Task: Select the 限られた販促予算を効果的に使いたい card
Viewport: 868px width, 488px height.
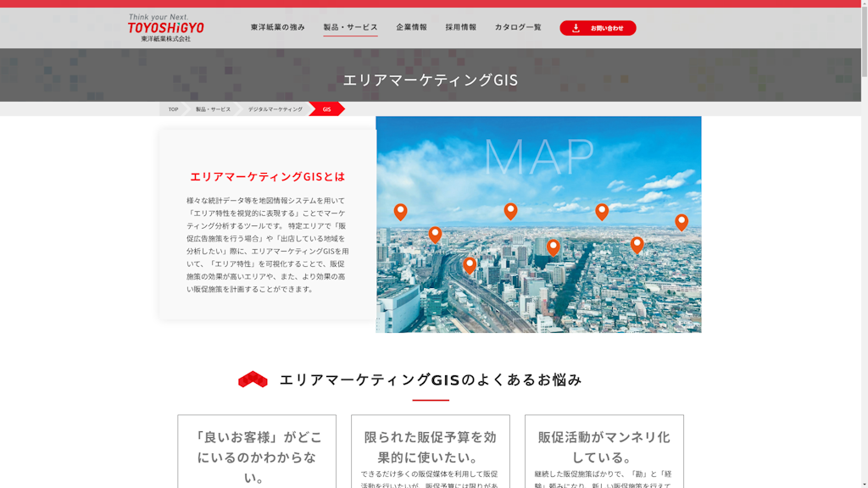Action: pyautogui.click(x=430, y=451)
